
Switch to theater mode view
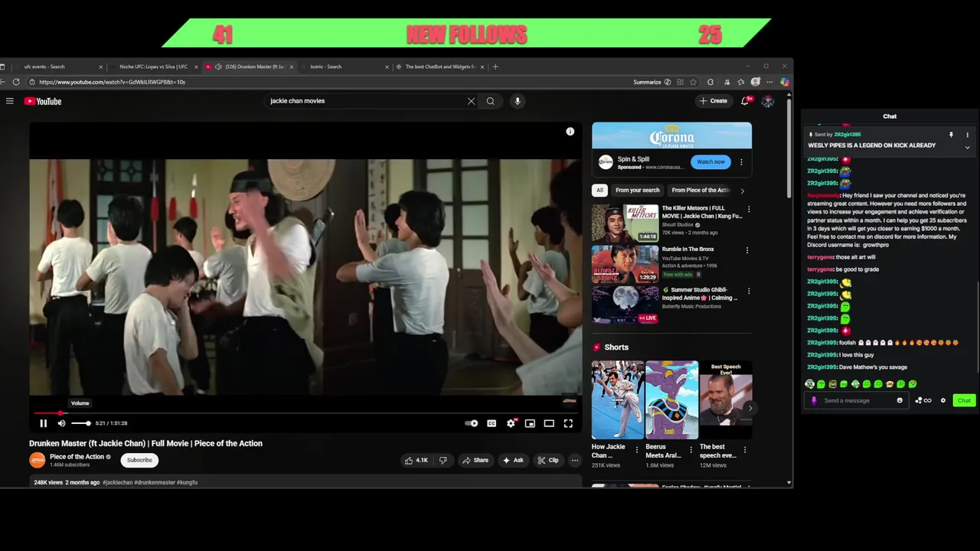coord(549,423)
